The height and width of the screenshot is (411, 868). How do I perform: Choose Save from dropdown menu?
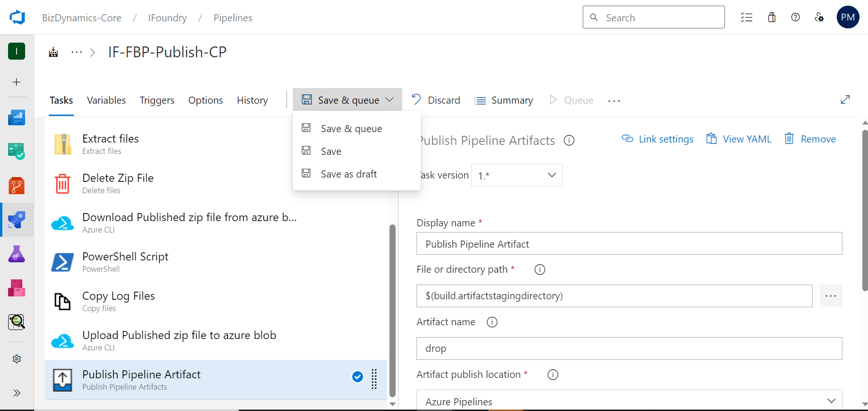356,151
